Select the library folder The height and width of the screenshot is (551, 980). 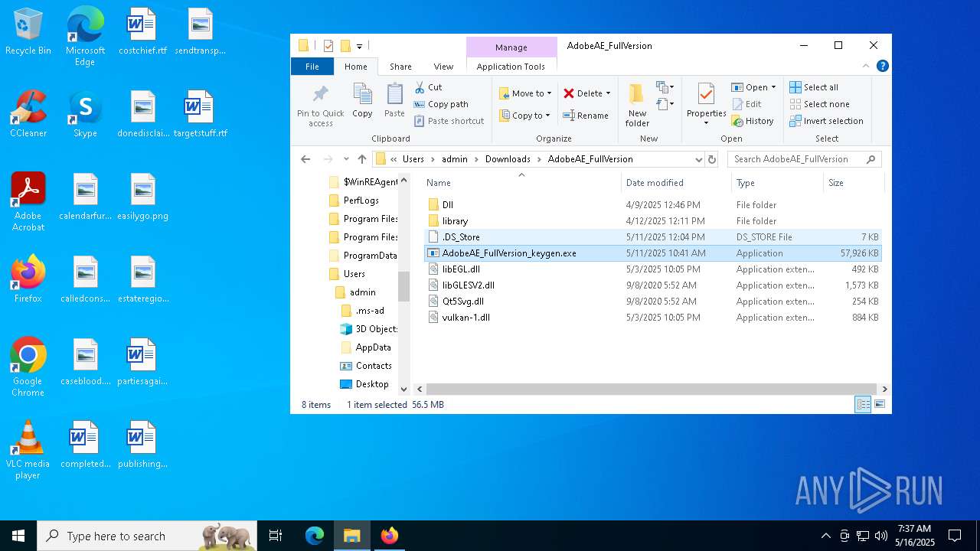(652, 221)
